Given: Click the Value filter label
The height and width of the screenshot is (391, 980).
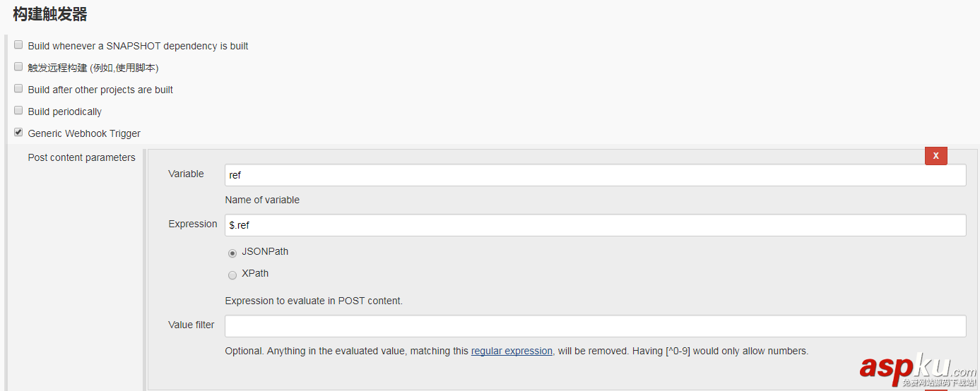Looking at the screenshot, I should 191,325.
